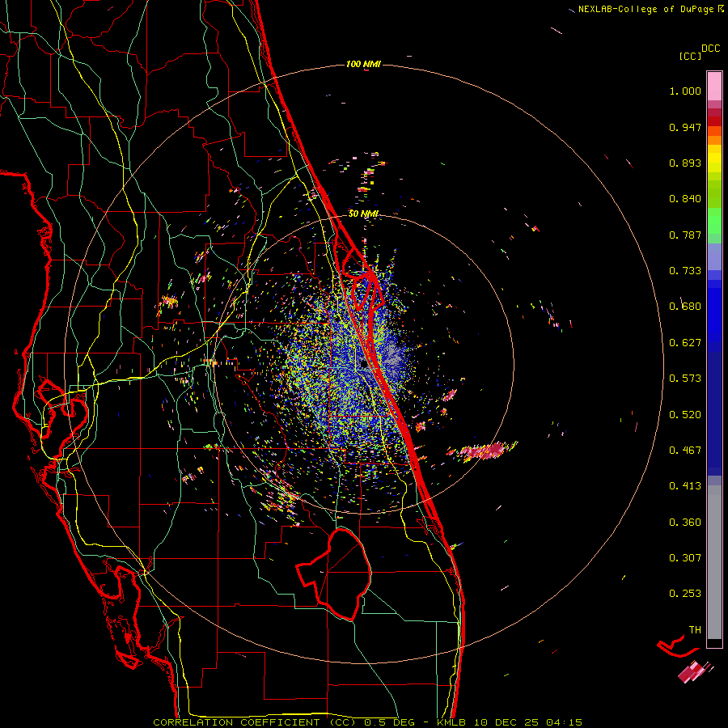
Task: Select the 0.947 scale value
Action: pos(685,127)
